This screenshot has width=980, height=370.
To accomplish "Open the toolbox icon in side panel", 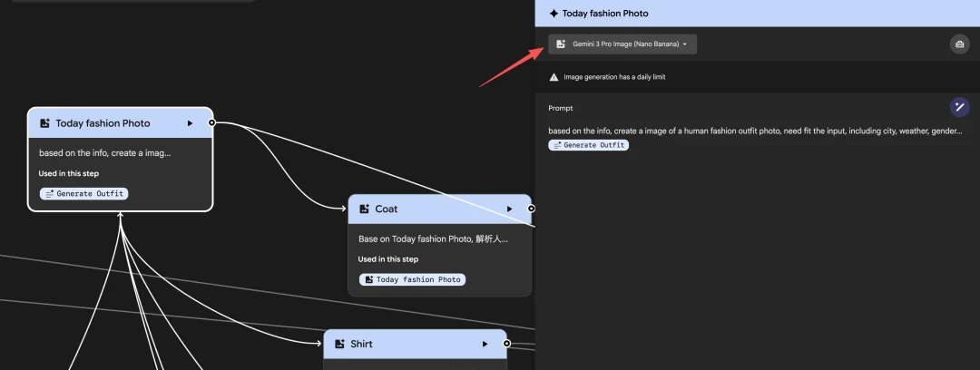I will [959, 44].
